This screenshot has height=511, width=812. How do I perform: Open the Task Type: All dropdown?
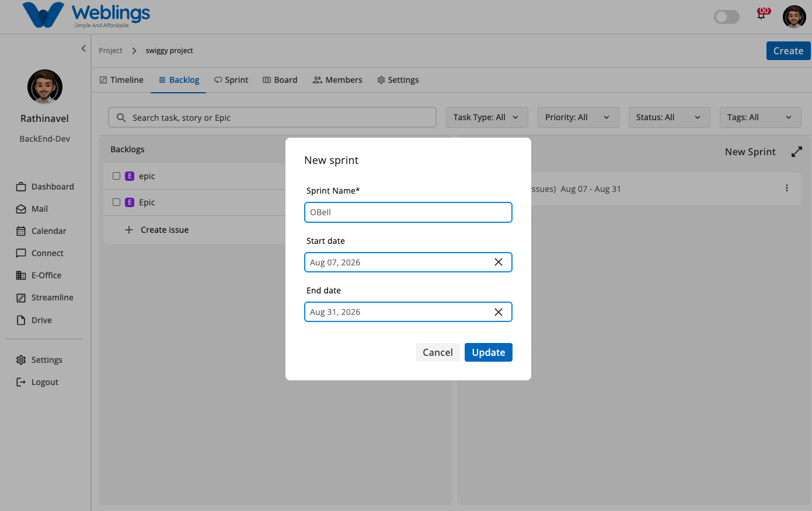pyautogui.click(x=487, y=117)
